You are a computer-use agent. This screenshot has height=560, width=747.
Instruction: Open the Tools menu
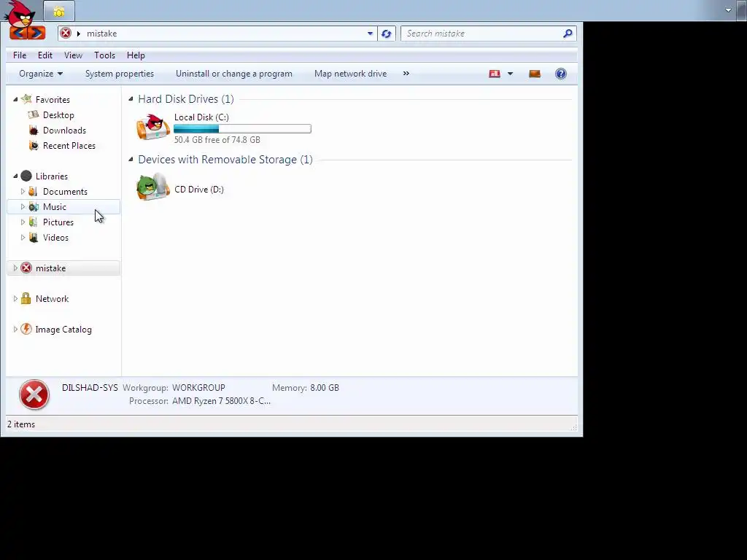tap(105, 55)
